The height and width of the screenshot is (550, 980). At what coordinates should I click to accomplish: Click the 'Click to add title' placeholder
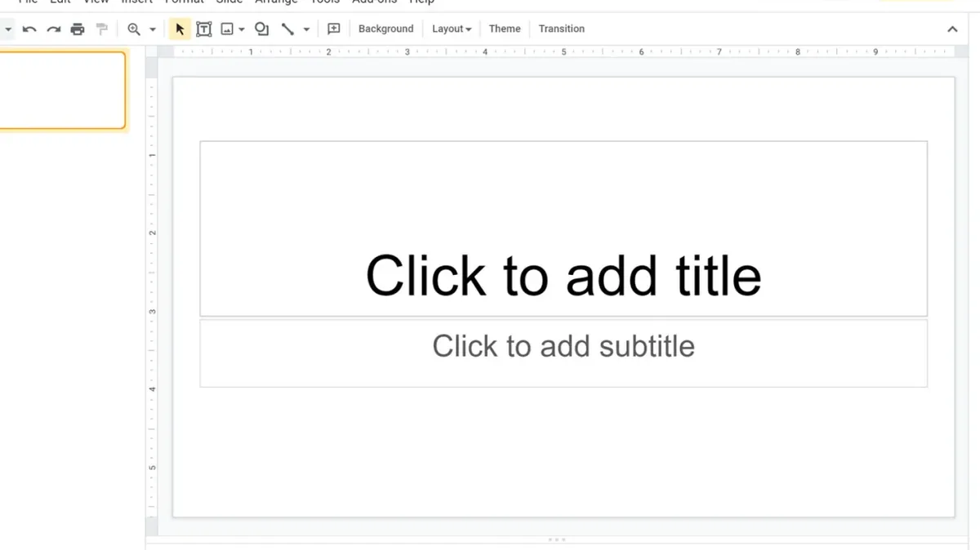coord(563,228)
